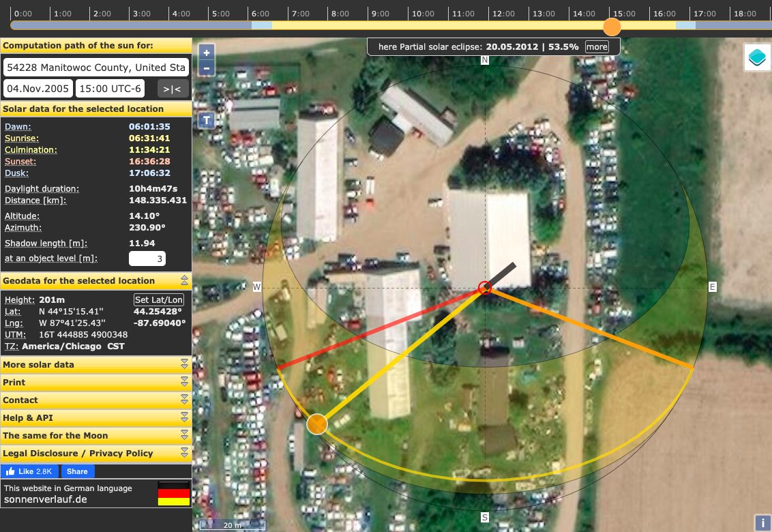The height and width of the screenshot is (532, 772).
Task: Open the map layers switcher icon
Action: pyautogui.click(x=757, y=57)
